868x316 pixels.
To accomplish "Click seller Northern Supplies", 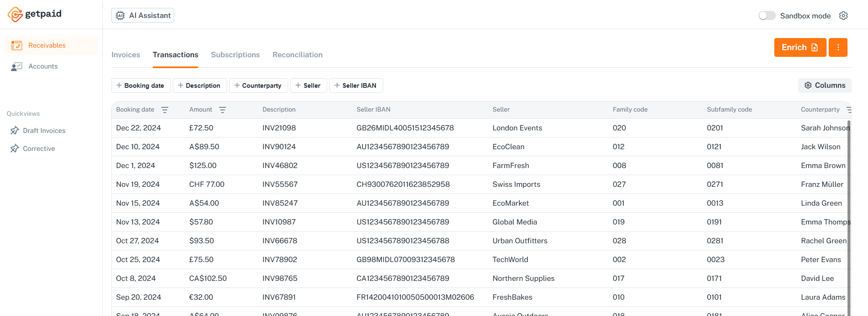I will [x=523, y=278].
